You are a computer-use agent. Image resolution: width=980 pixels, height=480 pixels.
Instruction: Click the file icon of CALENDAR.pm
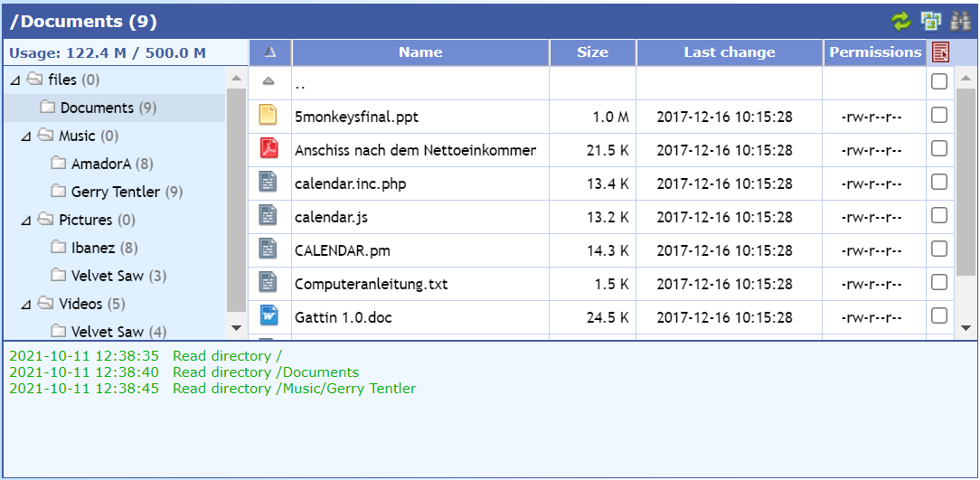pyautogui.click(x=269, y=250)
